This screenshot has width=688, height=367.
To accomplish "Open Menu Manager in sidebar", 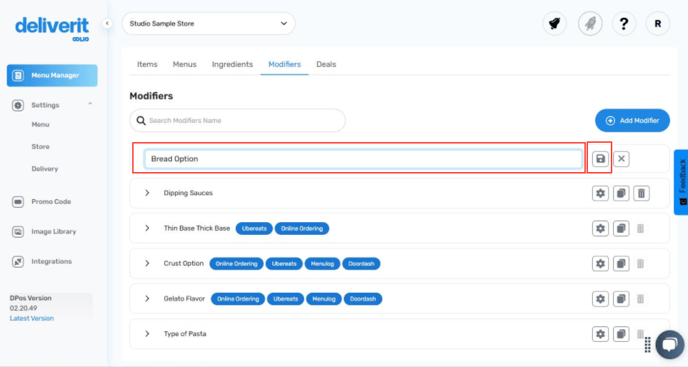I will 52,75.
